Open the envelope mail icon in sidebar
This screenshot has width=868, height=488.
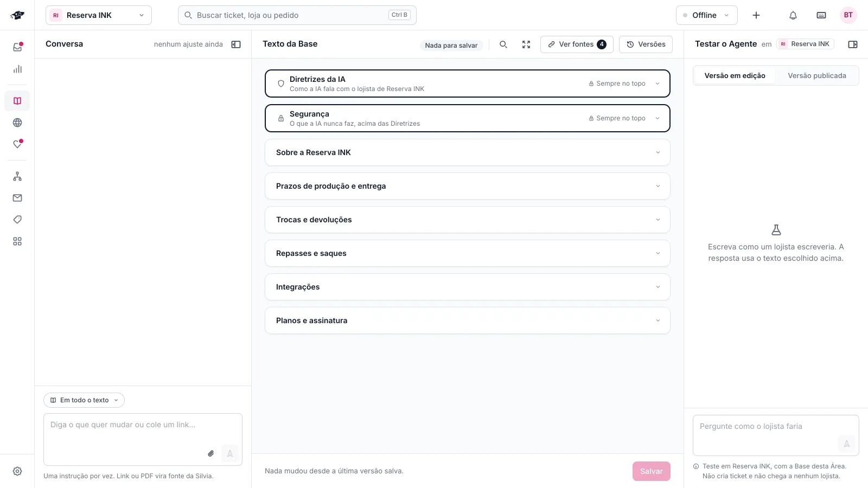point(17,198)
